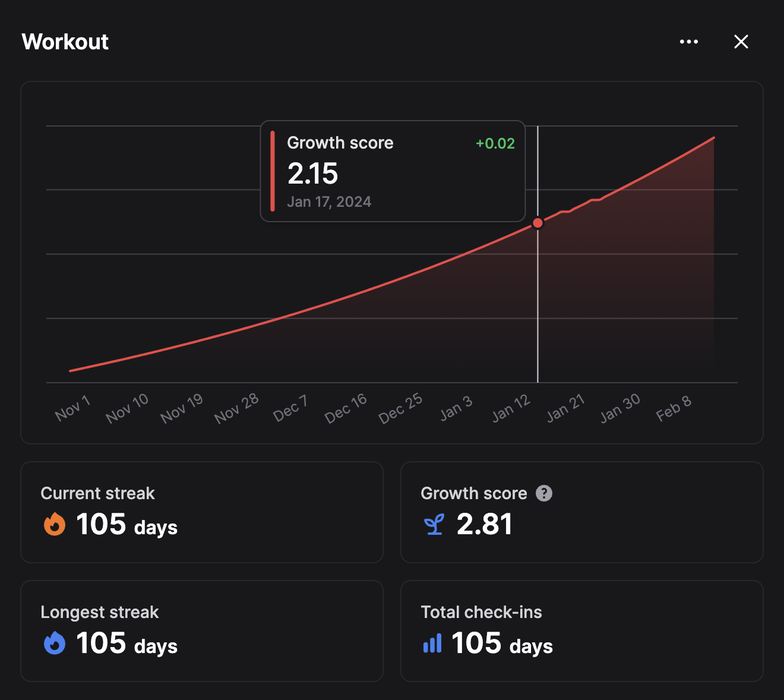Click the red accent bar inside the tooltip
Viewport: 784px width, 700px height.
[x=273, y=172]
